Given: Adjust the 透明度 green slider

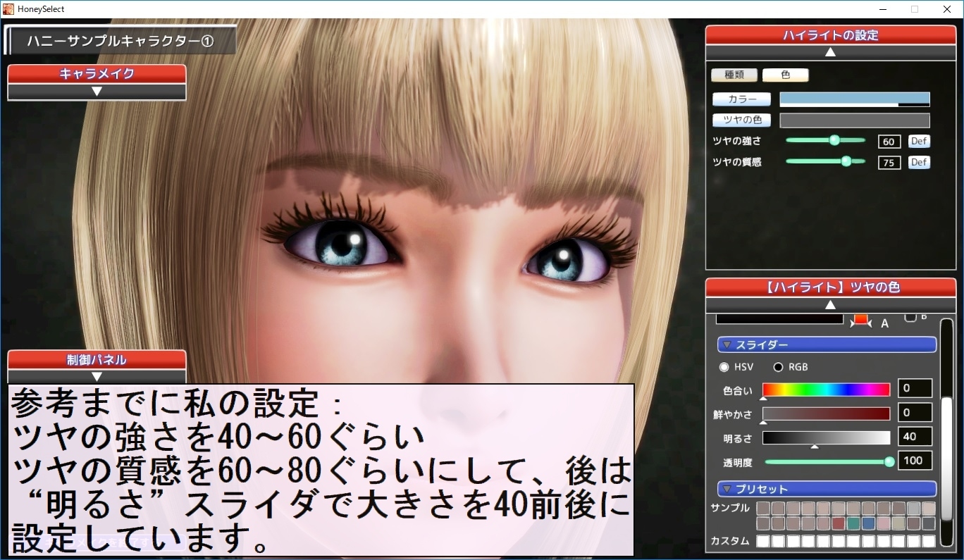Looking at the screenshot, I should 829,461.
